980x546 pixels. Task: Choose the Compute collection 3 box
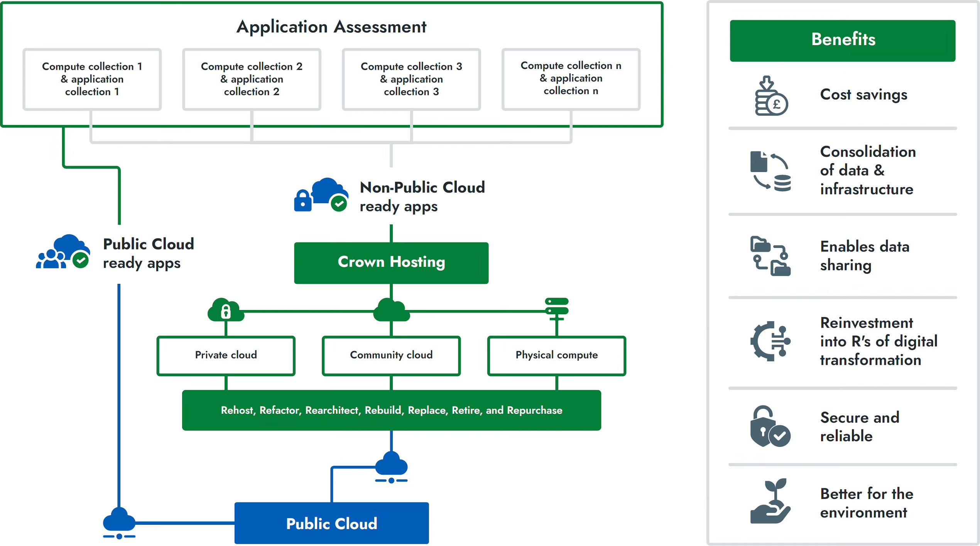[411, 79]
